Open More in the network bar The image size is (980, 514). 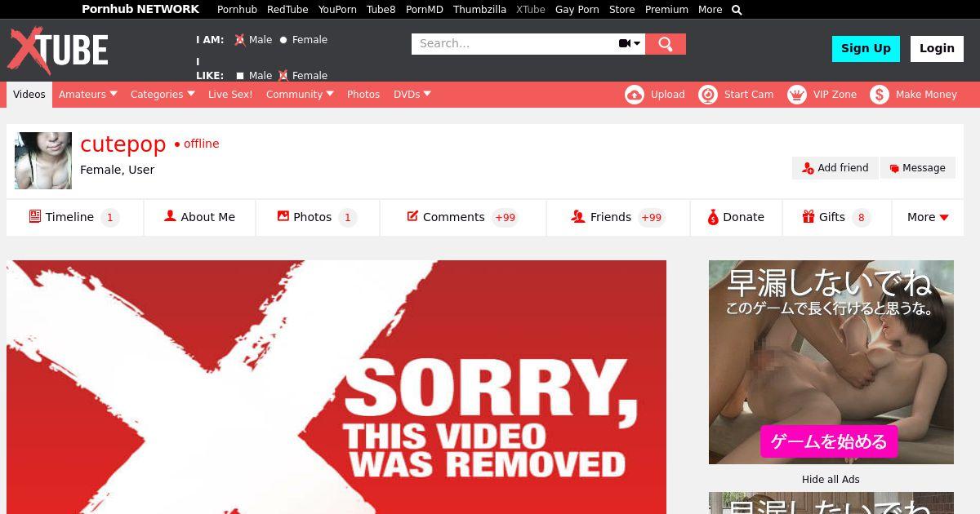(710, 10)
